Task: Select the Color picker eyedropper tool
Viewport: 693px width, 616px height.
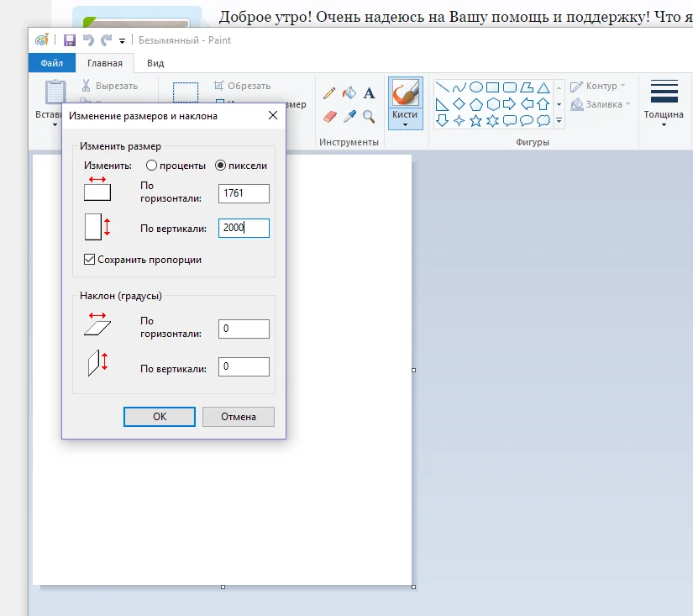Action: 349,116
